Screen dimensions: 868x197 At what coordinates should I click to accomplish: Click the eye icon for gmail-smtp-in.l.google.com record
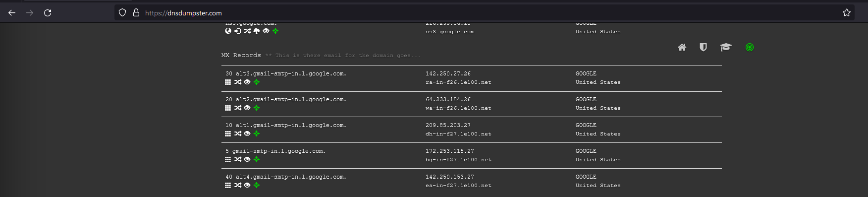tap(247, 159)
